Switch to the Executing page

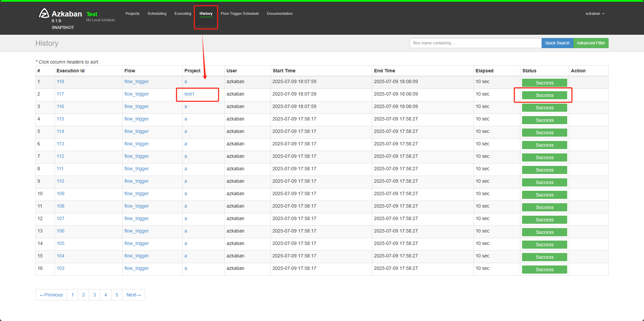(x=183, y=14)
